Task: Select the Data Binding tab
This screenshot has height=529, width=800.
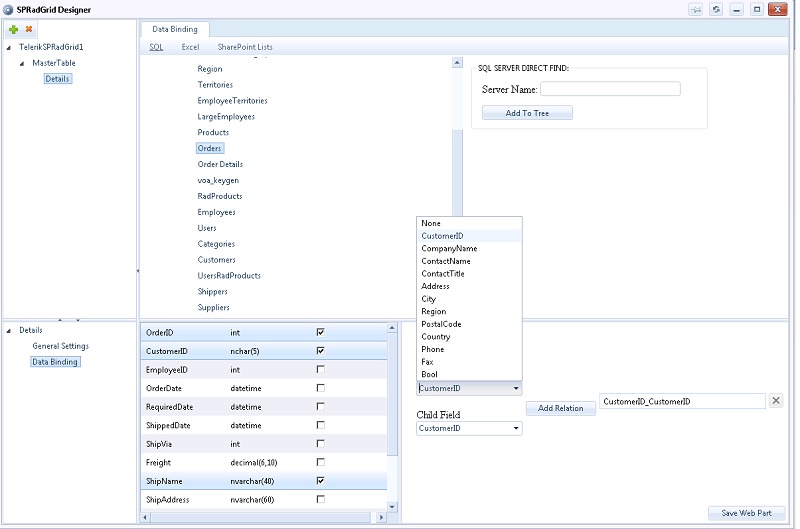Action: coord(174,29)
